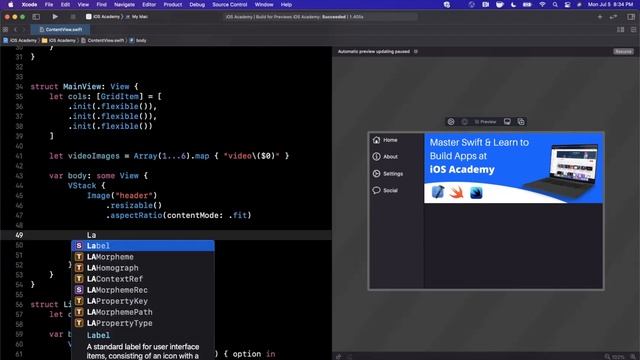Click the Social chat bubble icon

click(376, 190)
